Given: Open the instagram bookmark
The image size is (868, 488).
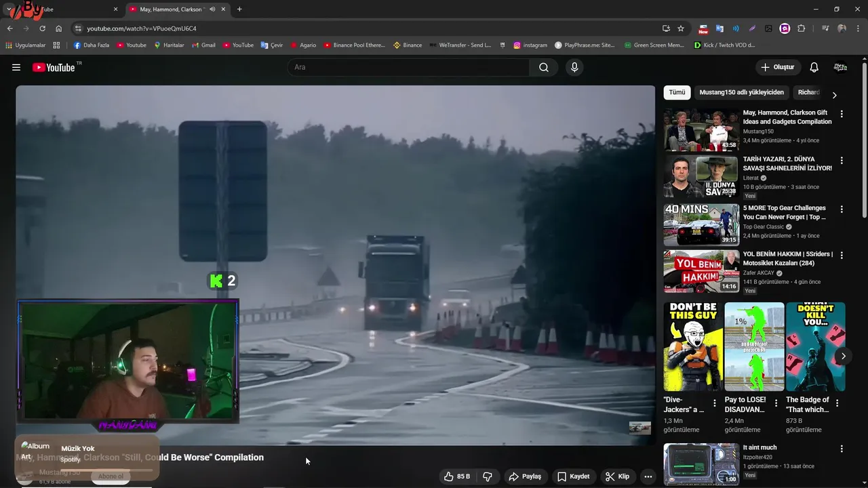Looking at the screenshot, I should click(x=530, y=45).
